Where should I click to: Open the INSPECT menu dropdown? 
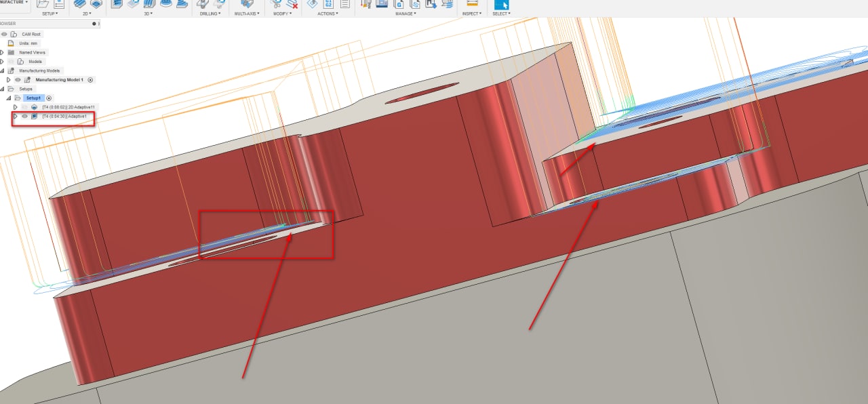click(471, 14)
